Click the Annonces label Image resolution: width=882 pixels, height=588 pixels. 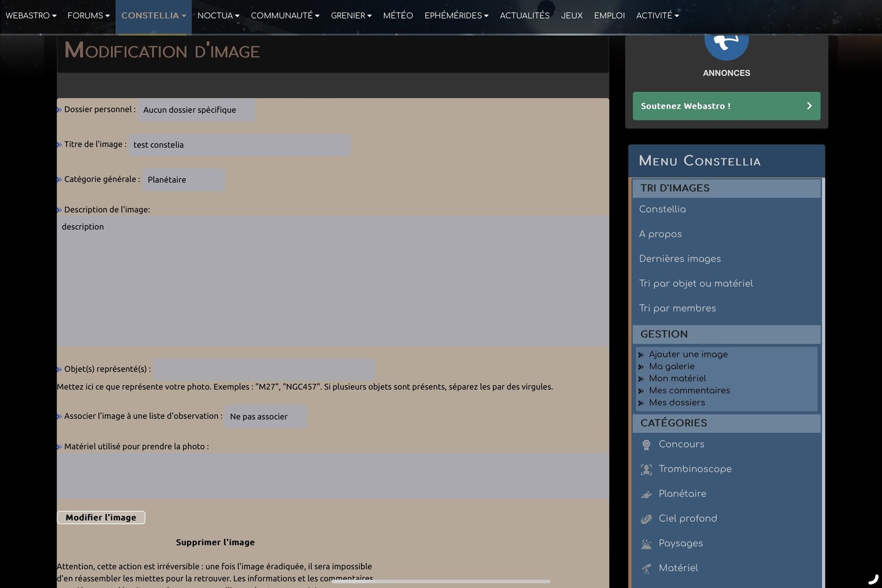726,73
